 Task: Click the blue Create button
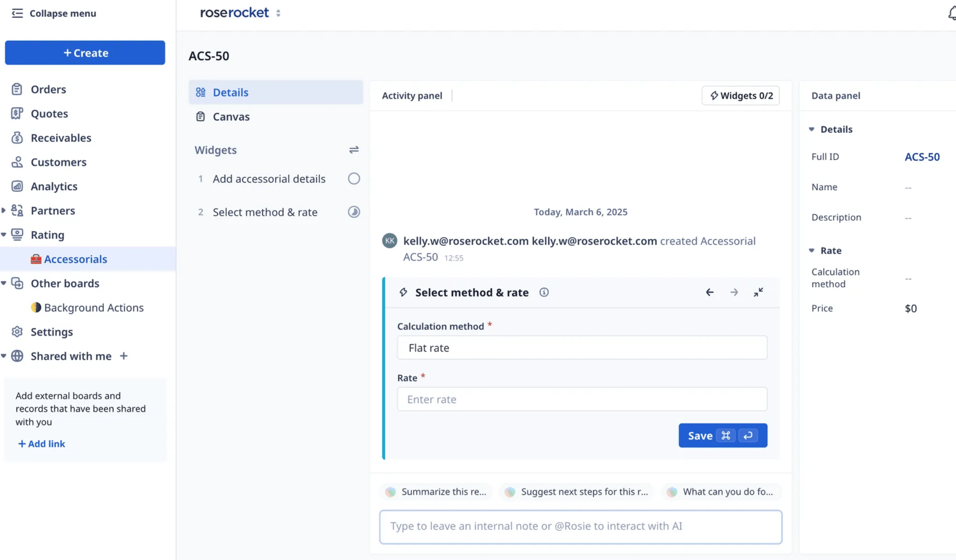85,53
